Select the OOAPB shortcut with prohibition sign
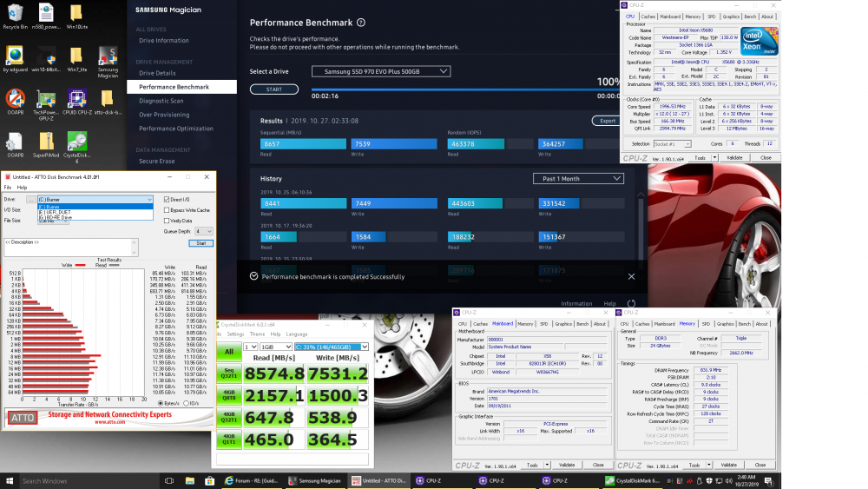868x489 pixels. tap(15, 102)
